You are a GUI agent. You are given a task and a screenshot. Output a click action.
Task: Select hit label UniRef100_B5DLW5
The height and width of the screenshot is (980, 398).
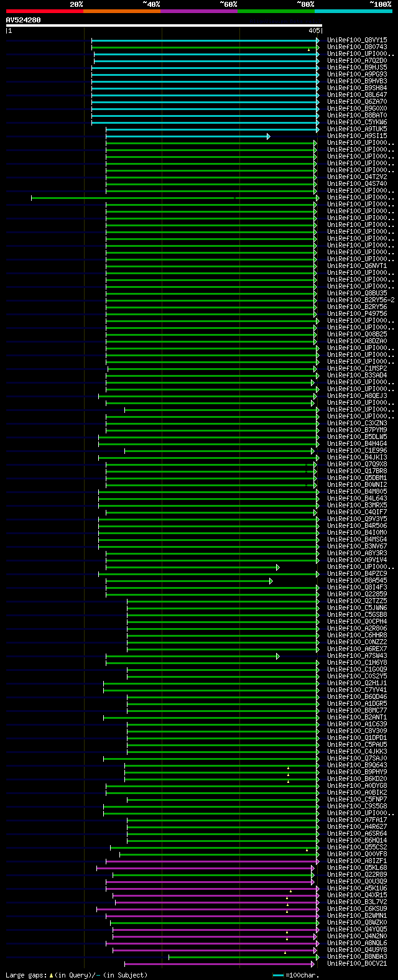click(357, 437)
